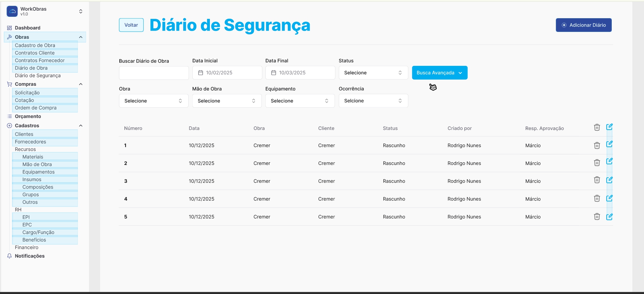644x294 pixels.
Task: Click the Notificações bell icon
Action: coord(10,256)
